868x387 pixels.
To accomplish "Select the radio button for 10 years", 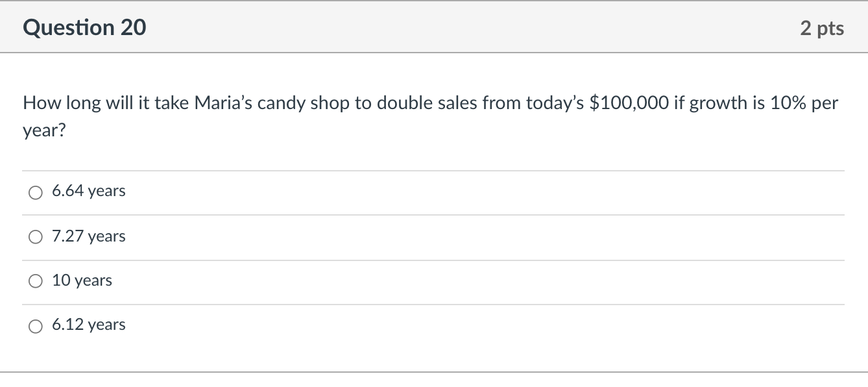I will pos(36,281).
